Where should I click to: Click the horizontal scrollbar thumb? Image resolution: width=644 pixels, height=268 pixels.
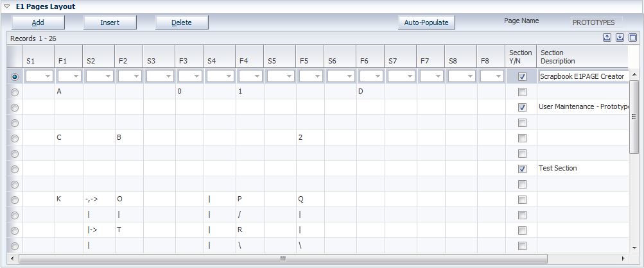pyautogui.click(x=283, y=258)
